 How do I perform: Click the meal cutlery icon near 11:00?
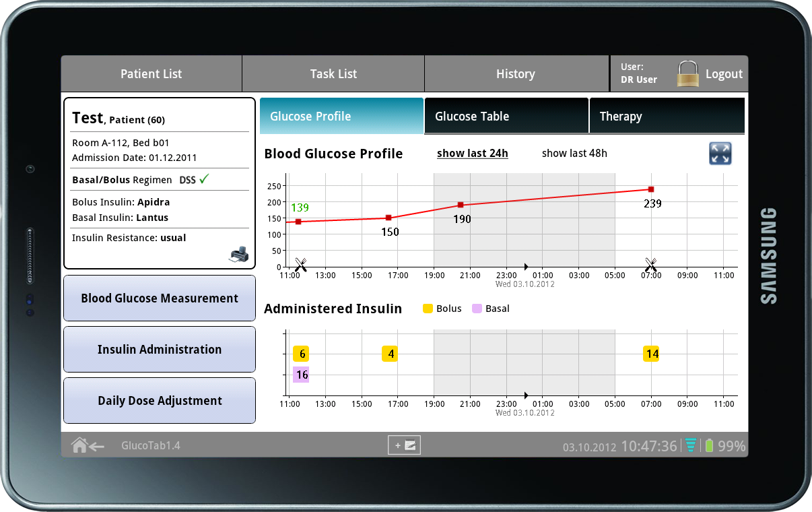coord(300,264)
